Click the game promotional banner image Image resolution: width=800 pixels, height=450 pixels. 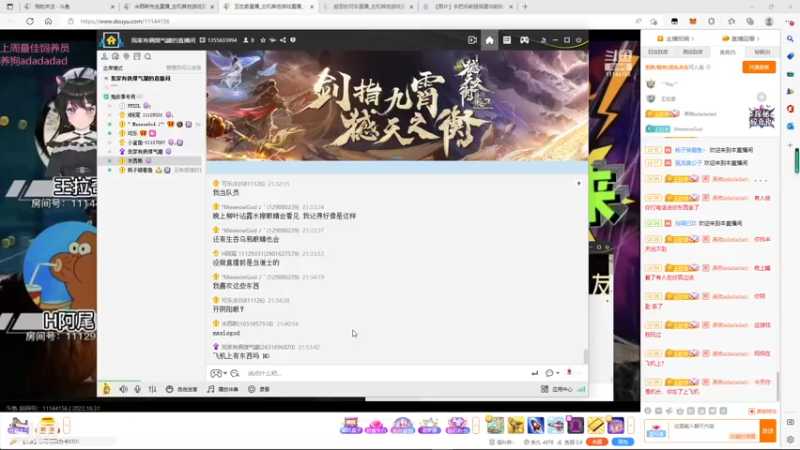397,105
